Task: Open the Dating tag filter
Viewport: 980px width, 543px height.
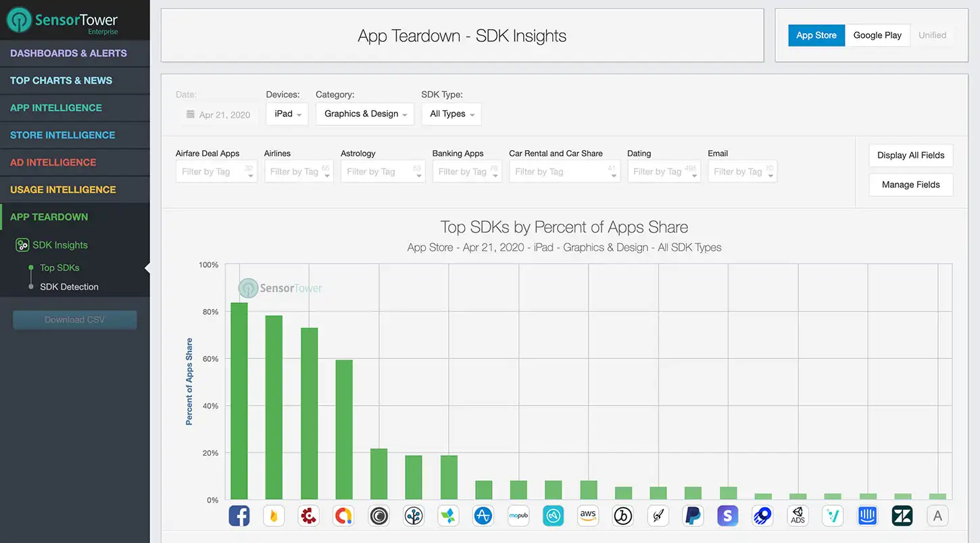Action: (x=664, y=172)
